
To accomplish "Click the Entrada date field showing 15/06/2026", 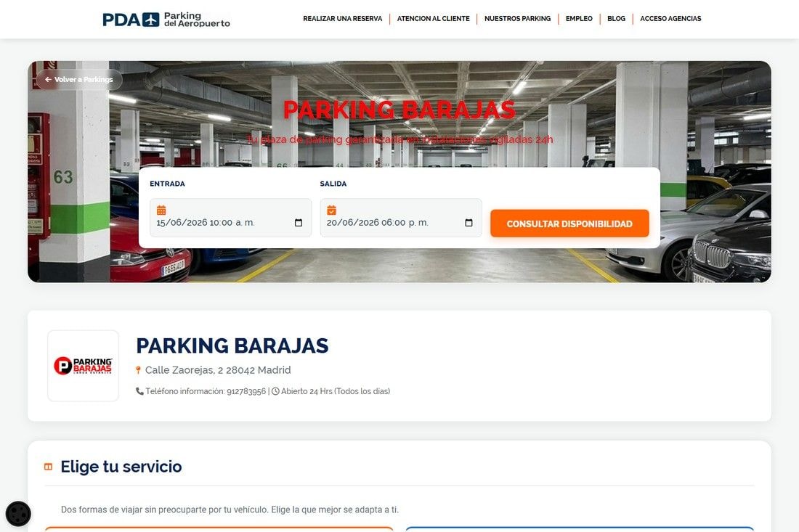I will [x=230, y=218].
